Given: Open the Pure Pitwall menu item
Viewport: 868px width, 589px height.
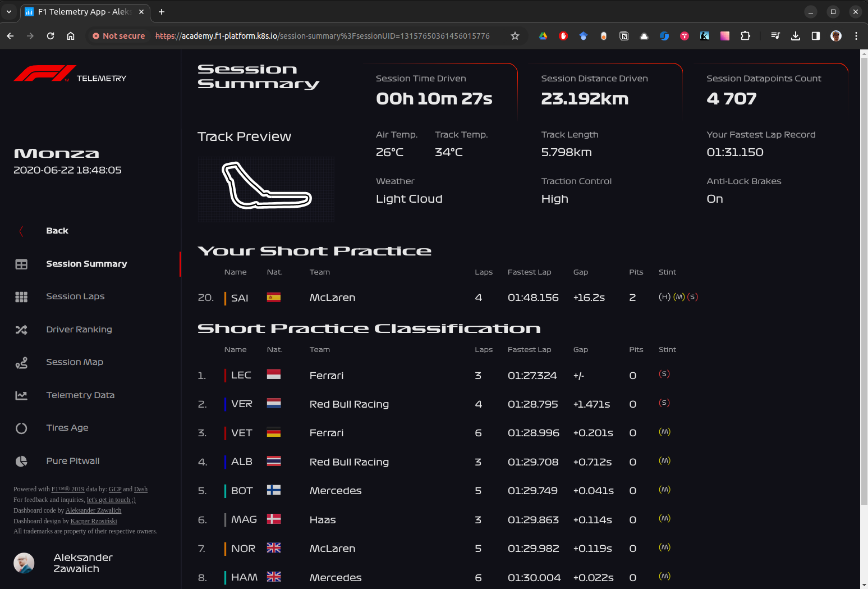Looking at the screenshot, I should (x=73, y=461).
